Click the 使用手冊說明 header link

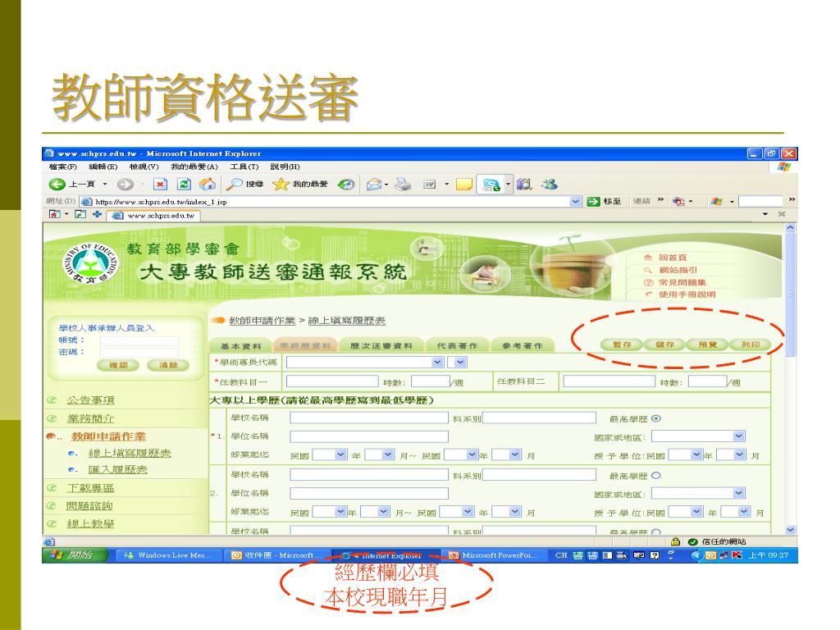tap(687, 294)
